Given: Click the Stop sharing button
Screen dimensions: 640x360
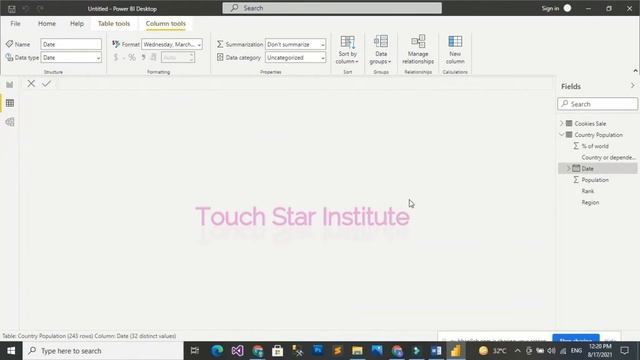Looking at the screenshot, I should click(x=576, y=338).
